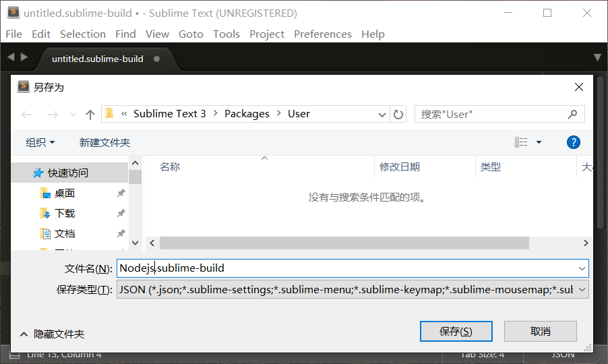The image size is (608, 364).
Task: Close the Save As dialog
Action: (578, 87)
